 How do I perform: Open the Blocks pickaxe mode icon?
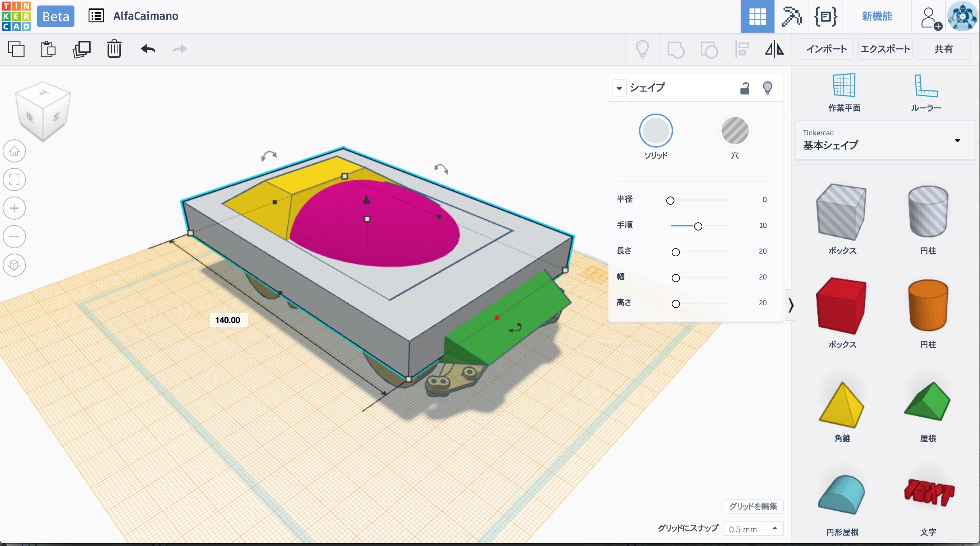coord(791,16)
